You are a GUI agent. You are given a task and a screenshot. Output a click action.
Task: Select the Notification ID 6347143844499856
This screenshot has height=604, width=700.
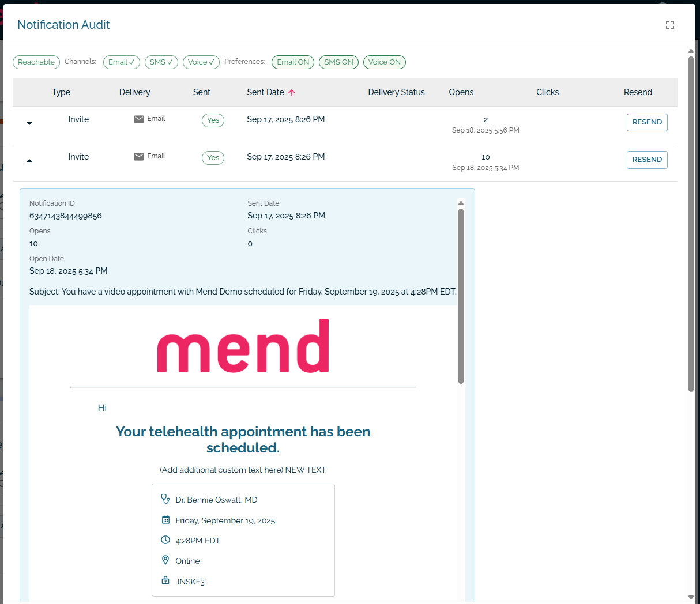point(66,216)
